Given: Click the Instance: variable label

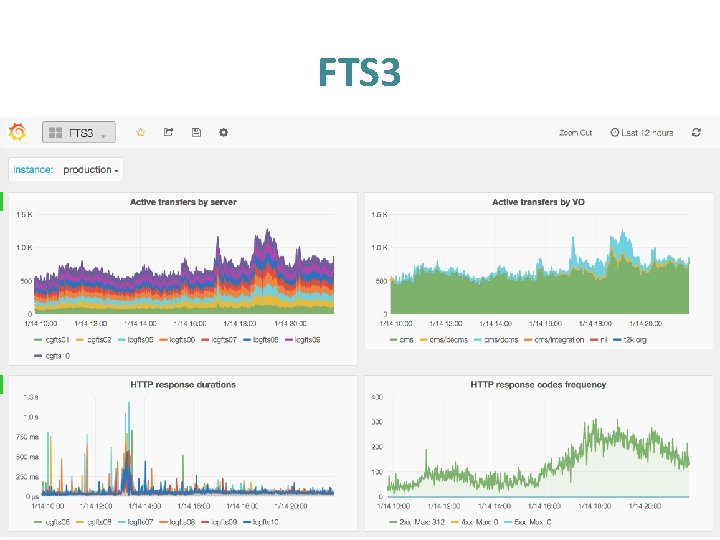Looking at the screenshot, I should tap(33, 170).
